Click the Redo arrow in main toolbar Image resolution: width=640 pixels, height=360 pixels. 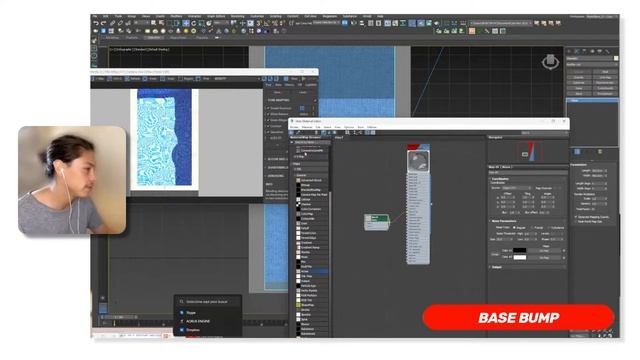pos(103,23)
